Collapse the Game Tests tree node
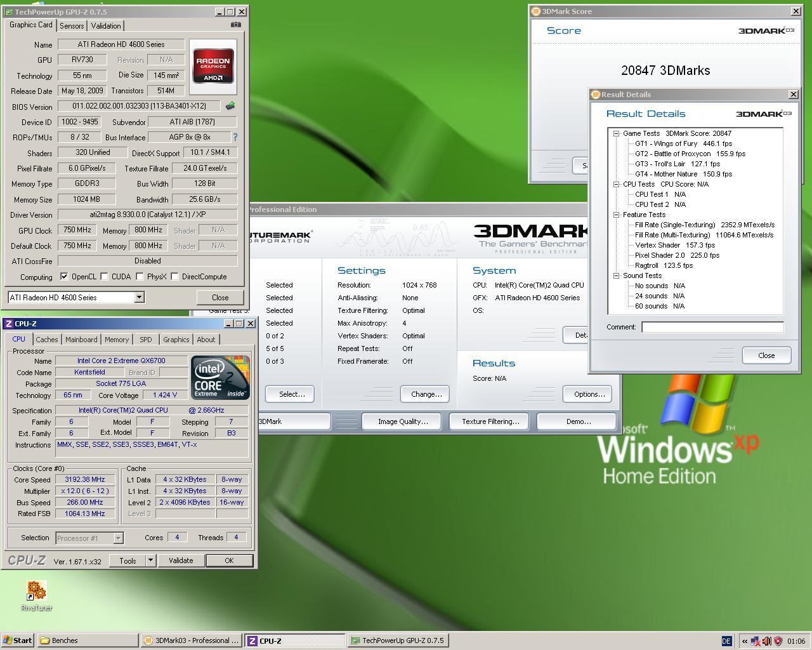This screenshot has height=650, width=812. (616, 133)
